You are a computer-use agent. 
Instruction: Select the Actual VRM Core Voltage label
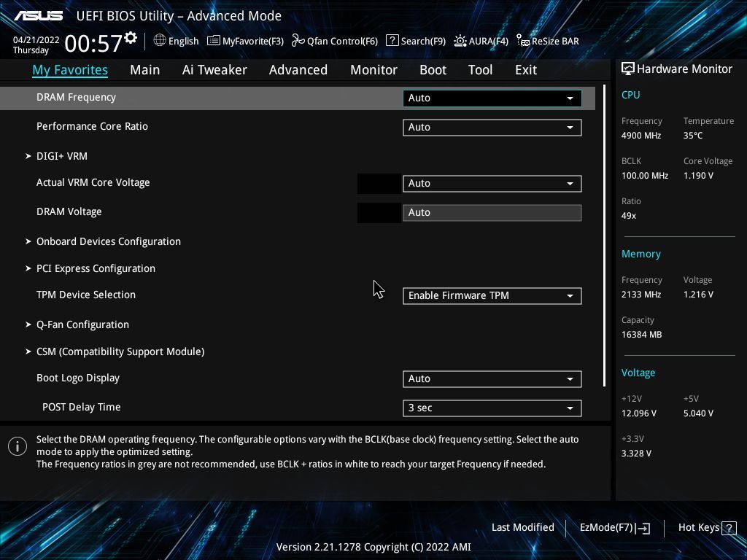[93, 182]
